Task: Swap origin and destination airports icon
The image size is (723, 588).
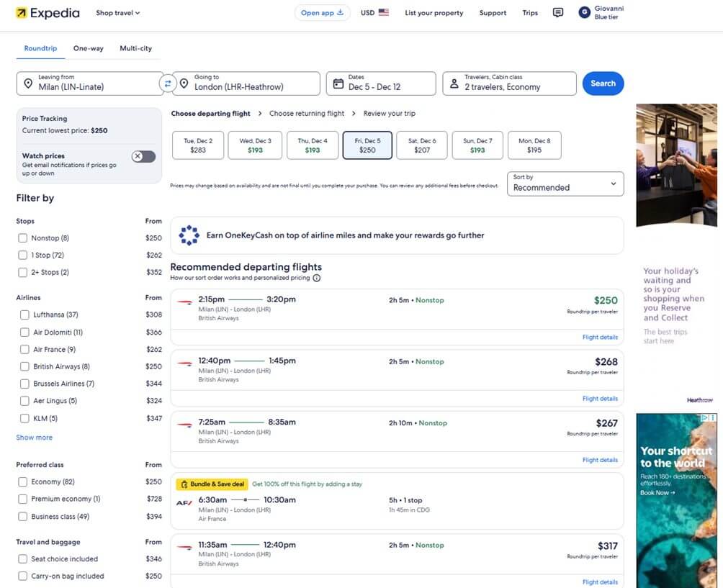Action: [167, 83]
